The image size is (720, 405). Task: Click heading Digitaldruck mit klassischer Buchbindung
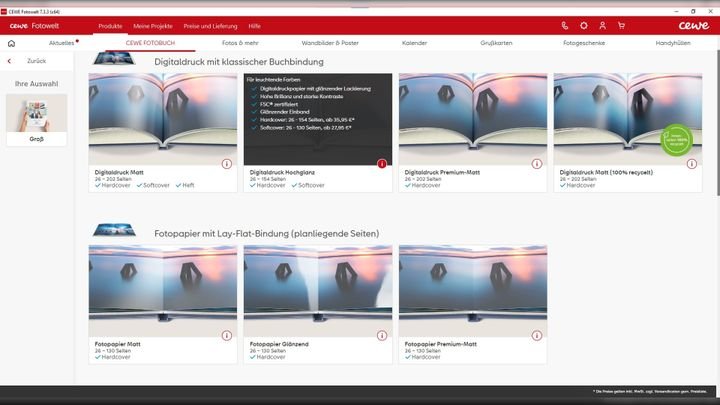point(239,62)
